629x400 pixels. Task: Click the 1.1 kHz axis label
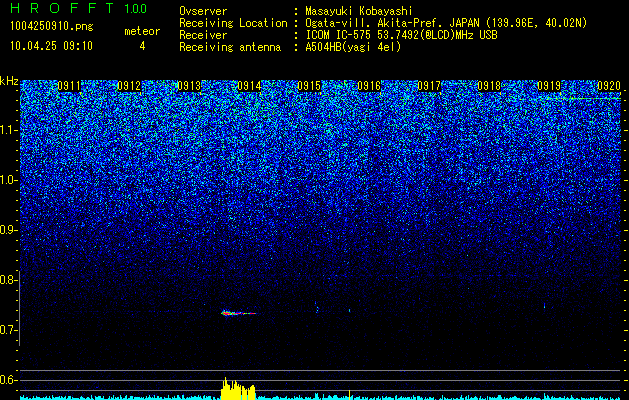[x=9, y=130]
